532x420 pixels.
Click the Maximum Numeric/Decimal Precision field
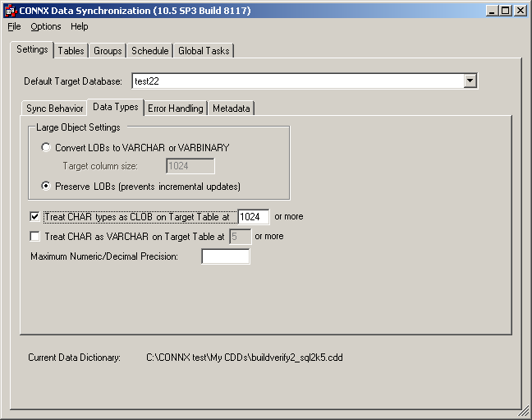[225, 256]
